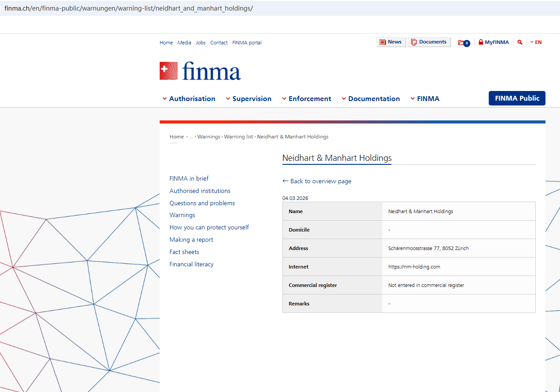Open the FINMA main menu item
This screenshot has height=392, width=560.
[x=425, y=99]
